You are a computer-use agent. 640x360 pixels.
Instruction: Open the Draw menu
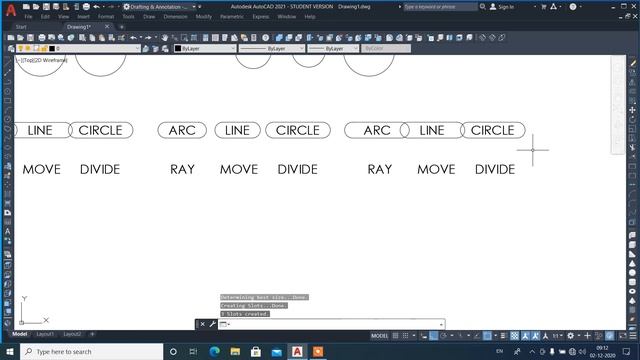149,17
